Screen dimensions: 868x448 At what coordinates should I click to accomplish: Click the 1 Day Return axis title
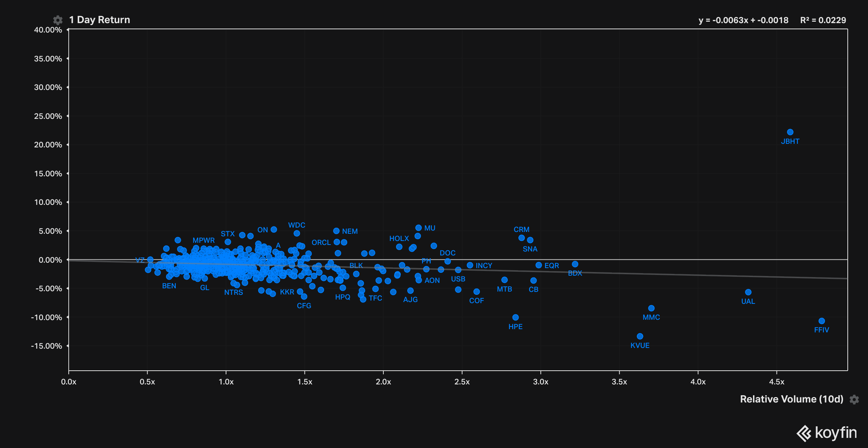coord(99,20)
